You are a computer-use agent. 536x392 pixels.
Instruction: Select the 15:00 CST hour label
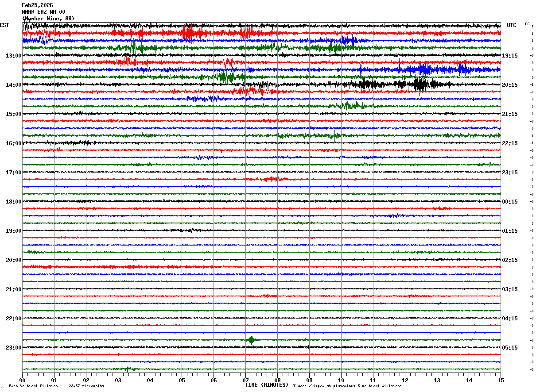[x=14, y=114]
